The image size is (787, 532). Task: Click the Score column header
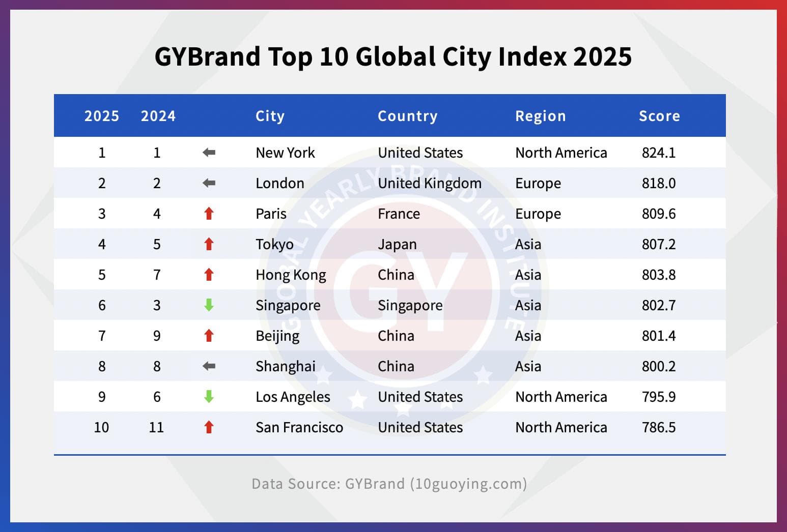click(x=660, y=116)
